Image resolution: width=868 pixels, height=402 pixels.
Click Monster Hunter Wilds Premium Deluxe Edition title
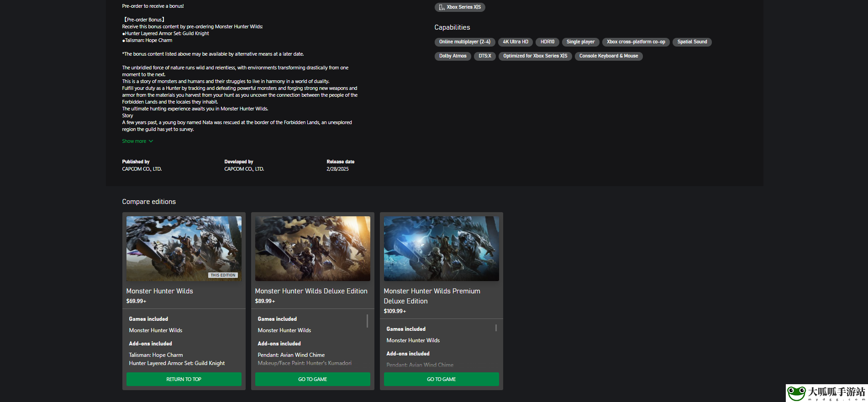pyautogui.click(x=432, y=296)
